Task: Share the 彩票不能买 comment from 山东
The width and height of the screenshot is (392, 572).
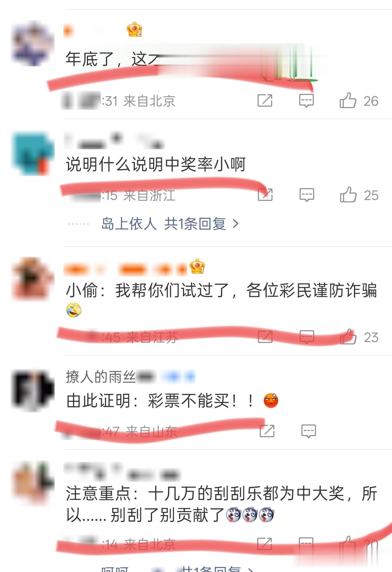Action: [267, 431]
